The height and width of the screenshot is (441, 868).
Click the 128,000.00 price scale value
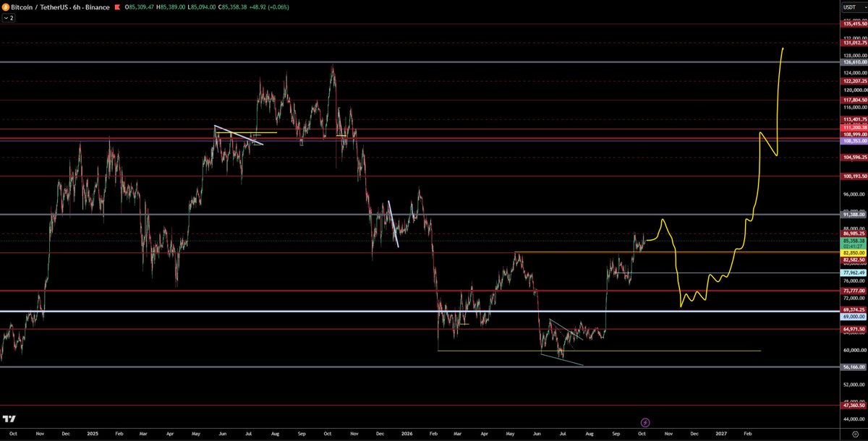[x=854, y=56]
